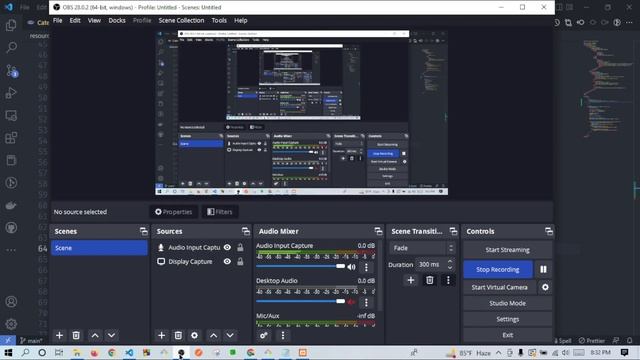Open Audio Input Capture options dots

366,267
